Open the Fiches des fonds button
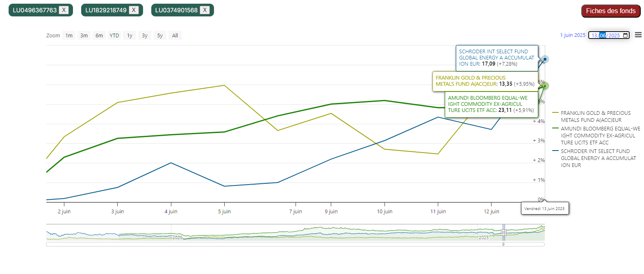This screenshot has height=274, width=644. [x=610, y=11]
